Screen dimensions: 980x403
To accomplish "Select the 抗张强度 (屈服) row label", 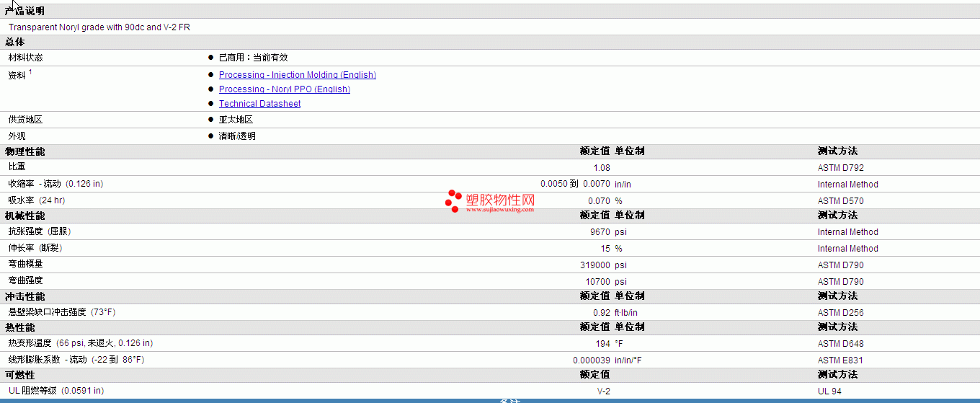I will pyautogui.click(x=40, y=231).
